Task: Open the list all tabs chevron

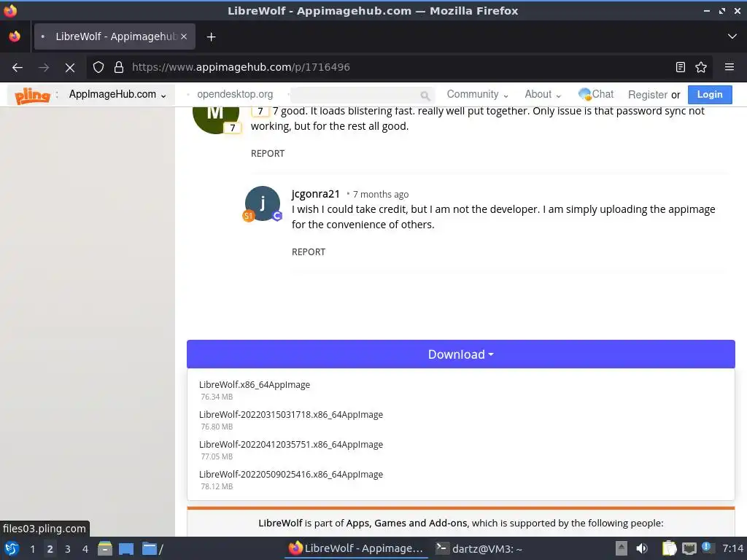Action: [x=732, y=36]
